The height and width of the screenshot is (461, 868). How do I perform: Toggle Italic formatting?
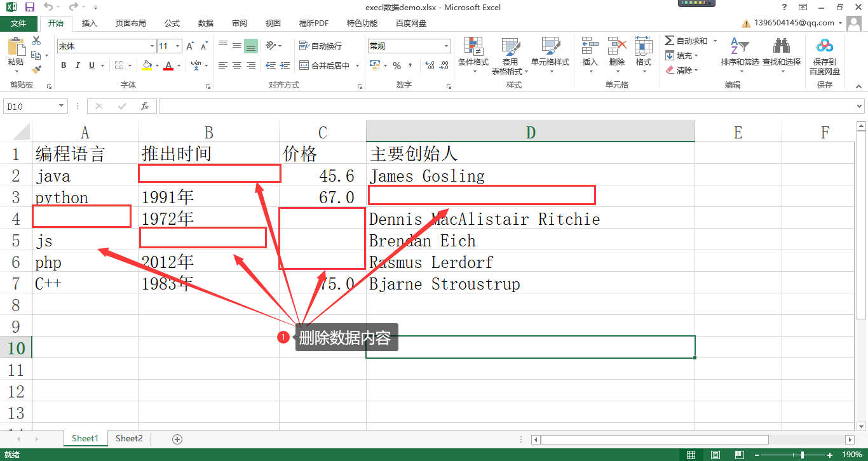point(78,65)
